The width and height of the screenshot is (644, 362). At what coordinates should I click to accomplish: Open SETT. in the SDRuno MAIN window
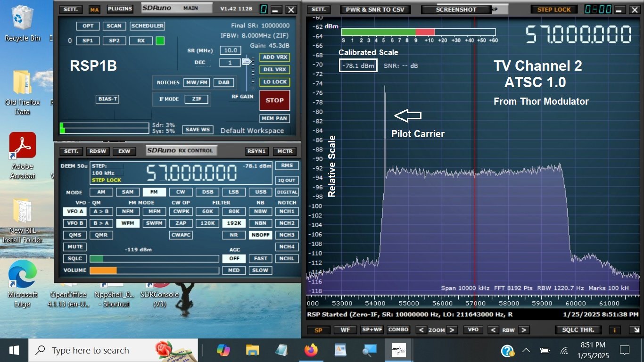pyautogui.click(x=72, y=9)
